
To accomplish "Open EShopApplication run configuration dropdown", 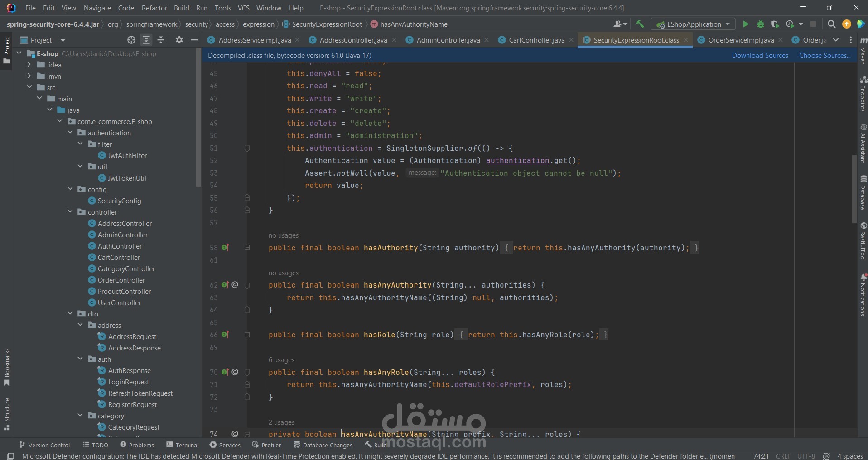I will pyautogui.click(x=693, y=24).
